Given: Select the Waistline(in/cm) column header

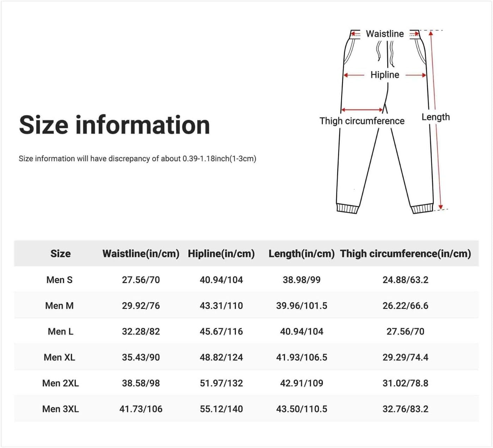Looking at the screenshot, I should pyautogui.click(x=141, y=254).
